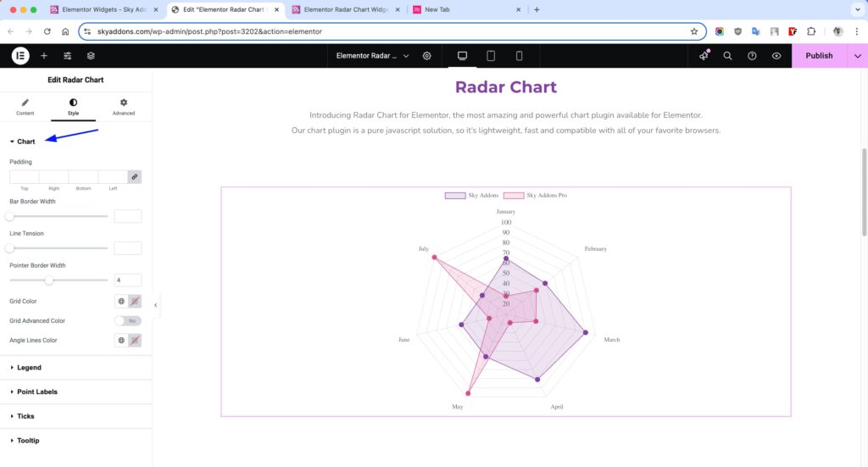The height and width of the screenshot is (467, 868).
Task: Switch to the Content tab
Action: pos(25,107)
